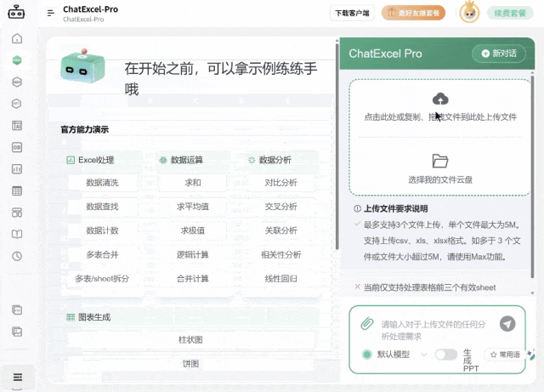Open the AI sheet sidebar icon
Viewport: 544px width, 392px height.
pos(17,125)
